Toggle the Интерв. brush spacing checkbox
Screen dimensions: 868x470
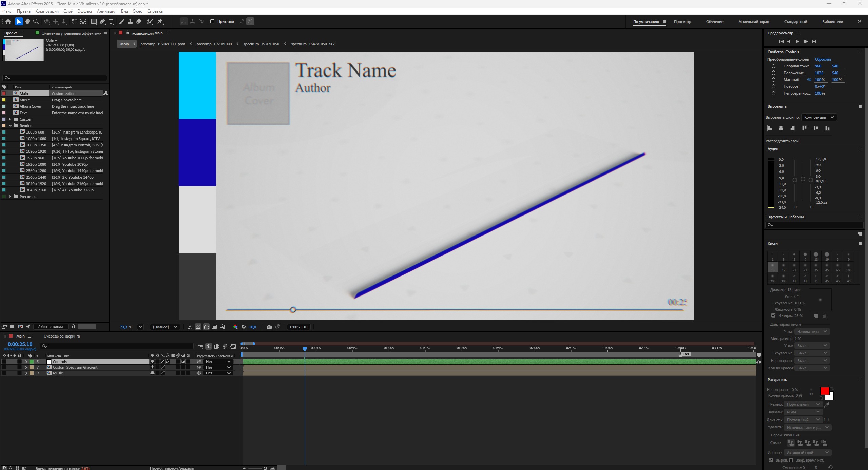click(773, 315)
